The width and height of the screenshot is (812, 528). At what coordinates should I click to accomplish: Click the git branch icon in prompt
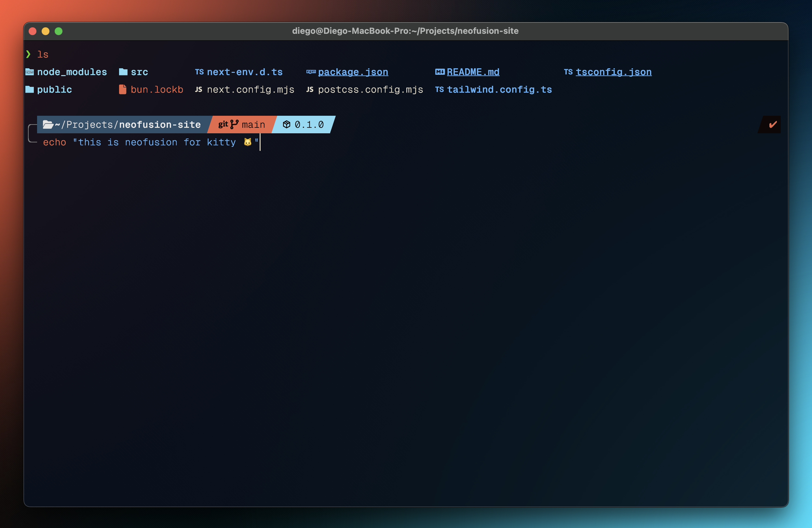234,125
